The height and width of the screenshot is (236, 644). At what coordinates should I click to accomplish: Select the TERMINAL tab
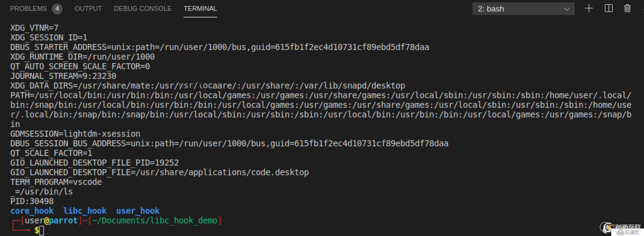[x=200, y=9]
